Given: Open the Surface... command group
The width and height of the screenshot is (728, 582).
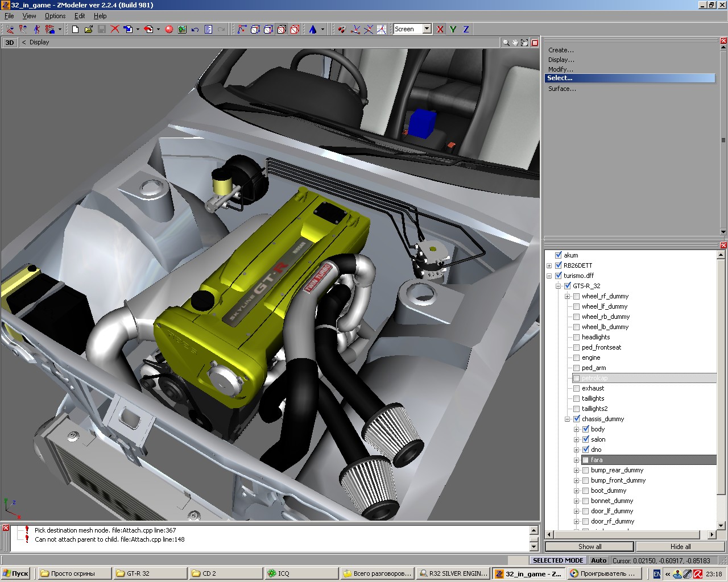Looking at the screenshot, I should (562, 89).
